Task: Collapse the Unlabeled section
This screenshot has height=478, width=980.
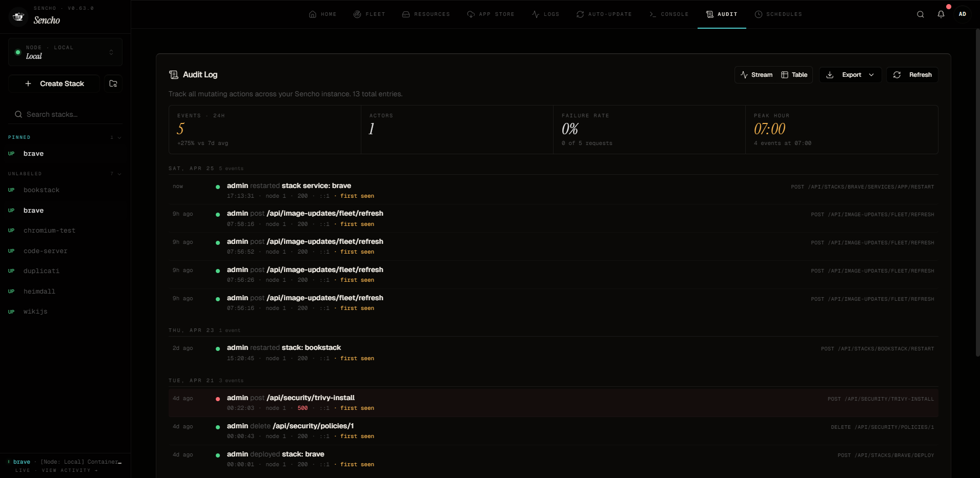Action: [65, 174]
